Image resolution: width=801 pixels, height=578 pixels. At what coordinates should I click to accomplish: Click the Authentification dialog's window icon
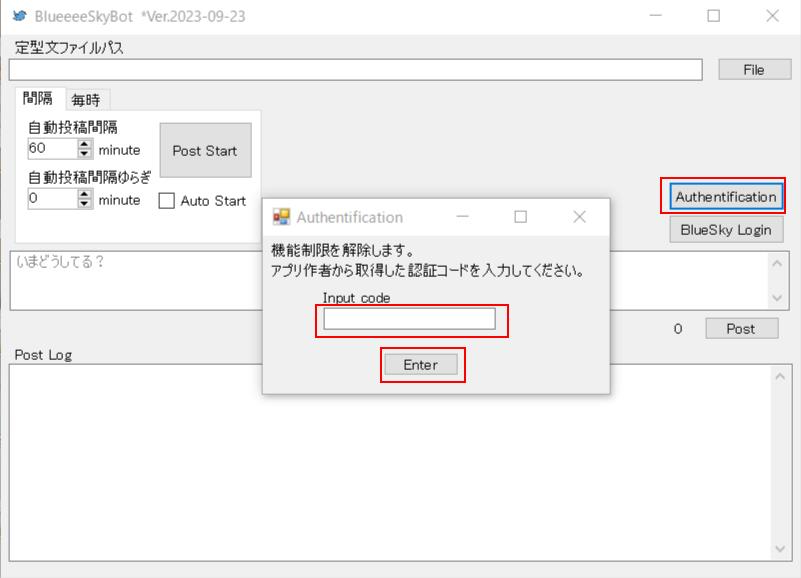click(x=281, y=217)
